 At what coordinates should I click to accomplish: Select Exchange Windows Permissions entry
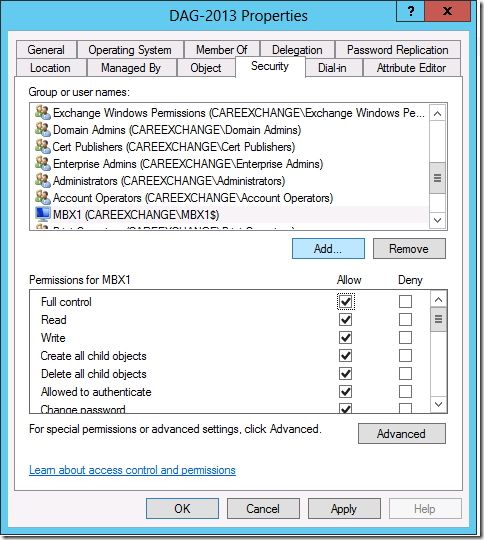pos(230,113)
